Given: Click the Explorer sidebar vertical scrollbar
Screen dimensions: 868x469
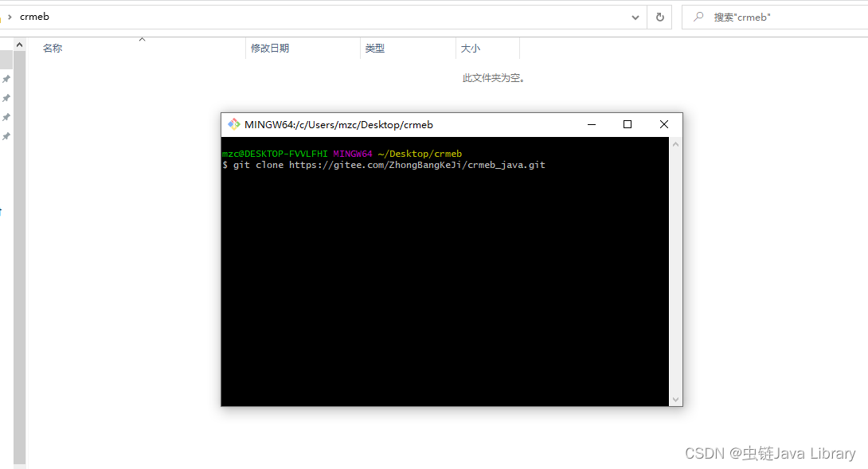Looking at the screenshot, I should 19,257.
